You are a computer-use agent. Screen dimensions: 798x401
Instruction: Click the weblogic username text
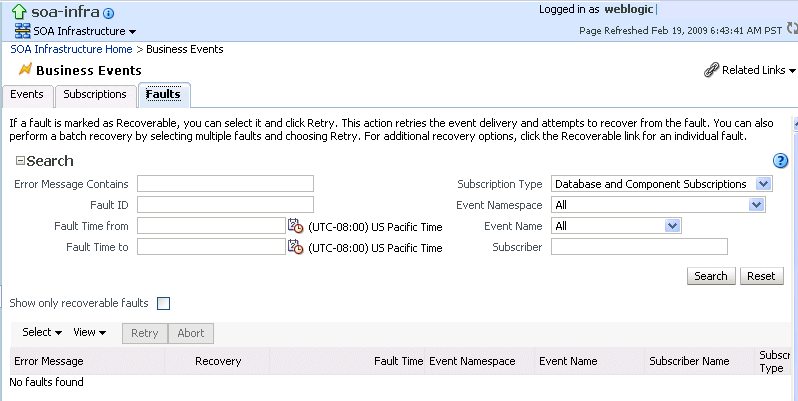[629, 9]
